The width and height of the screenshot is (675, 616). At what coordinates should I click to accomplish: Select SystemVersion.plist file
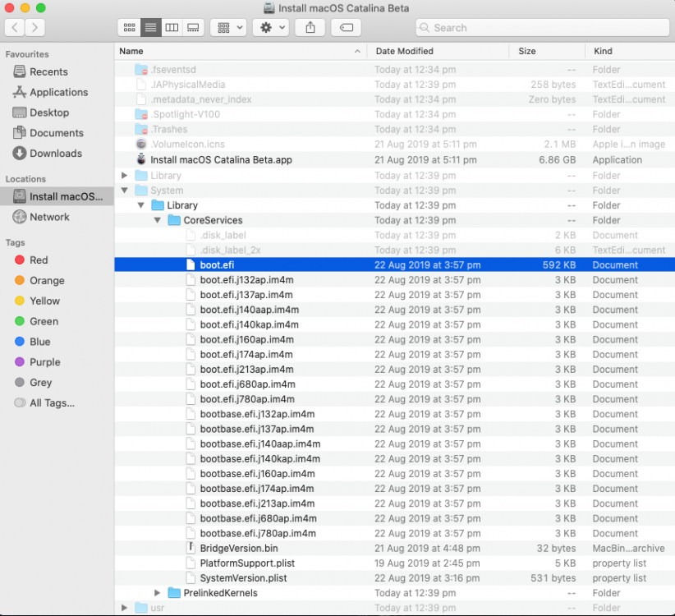(394, 578)
